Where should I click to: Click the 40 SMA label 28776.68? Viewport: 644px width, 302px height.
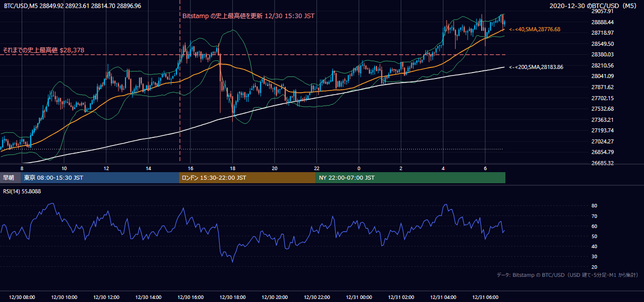[x=535, y=30]
